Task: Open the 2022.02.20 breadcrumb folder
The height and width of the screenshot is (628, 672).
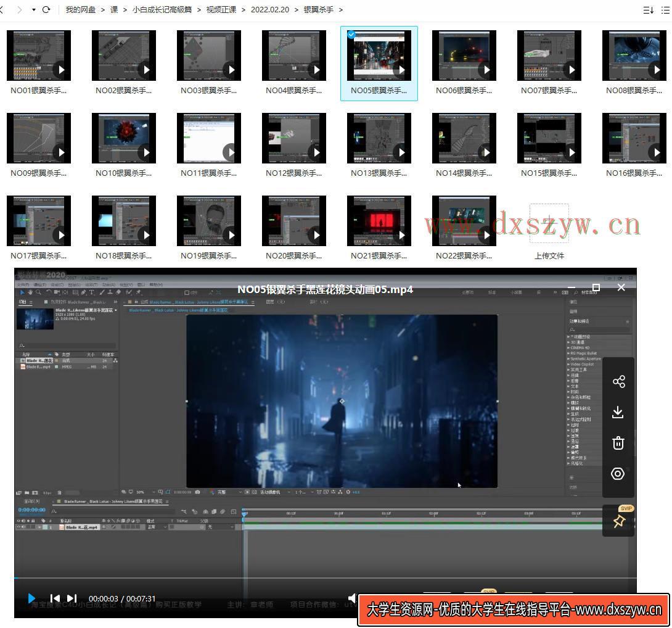Action: point(270,9)
